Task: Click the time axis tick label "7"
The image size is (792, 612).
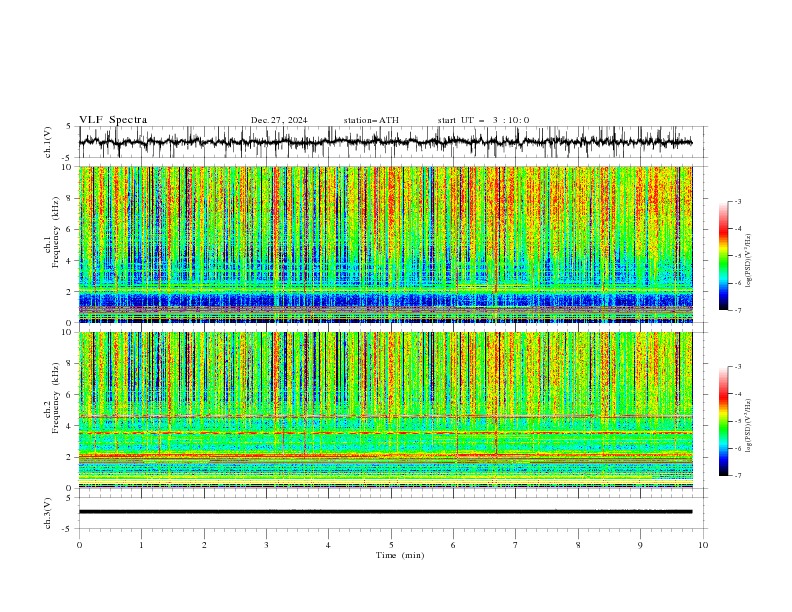Action: pyautogui.click(x=516, y=545)
